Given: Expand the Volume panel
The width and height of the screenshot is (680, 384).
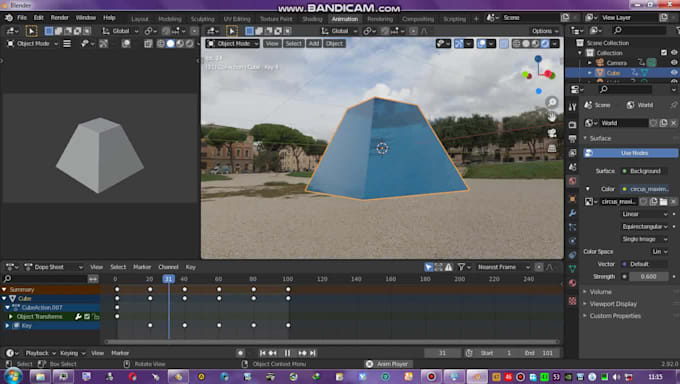Looking at the screenshot, I should pos(601,292).
